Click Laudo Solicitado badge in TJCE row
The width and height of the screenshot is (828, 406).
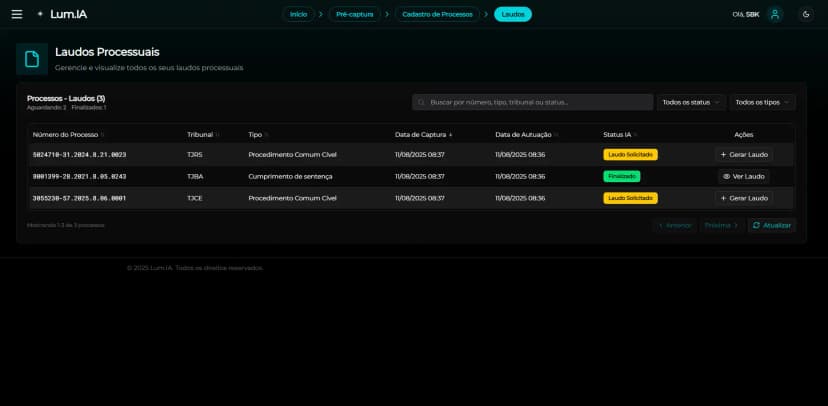pyautogui.click(x=631, y=198)
